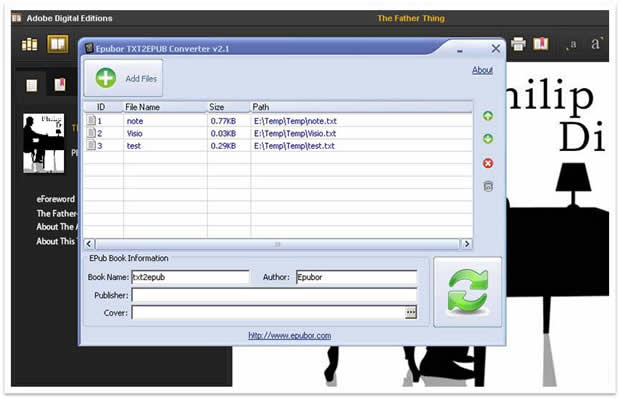Open Library view in Adobe Digital Editions
Image resolution: width=620 pixels, height=399 pixels.
(30, 44)
